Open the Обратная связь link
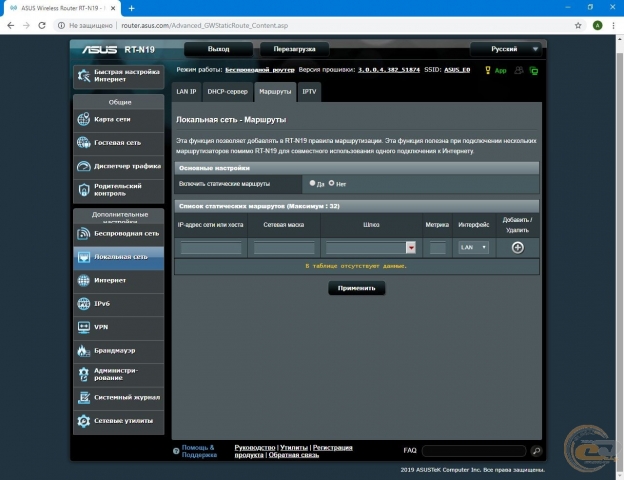 (x=294, y=455)
